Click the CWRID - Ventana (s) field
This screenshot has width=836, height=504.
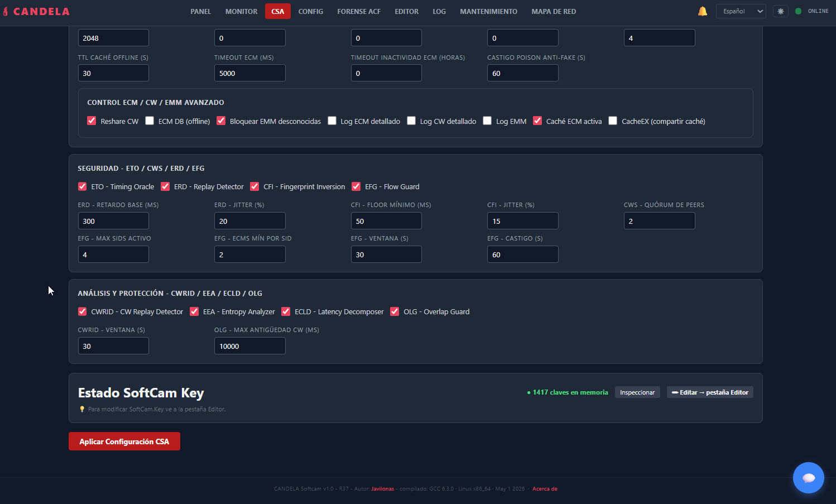click(113, 346)
